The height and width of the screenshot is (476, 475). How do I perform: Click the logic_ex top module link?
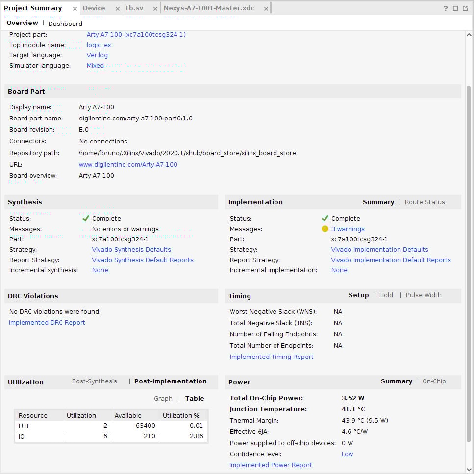tap(99, 45)
